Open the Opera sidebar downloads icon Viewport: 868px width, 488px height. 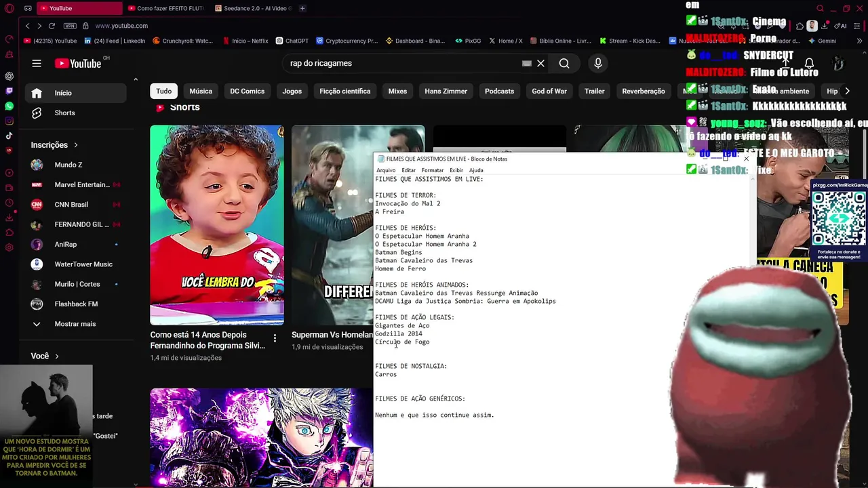(9, 218)
